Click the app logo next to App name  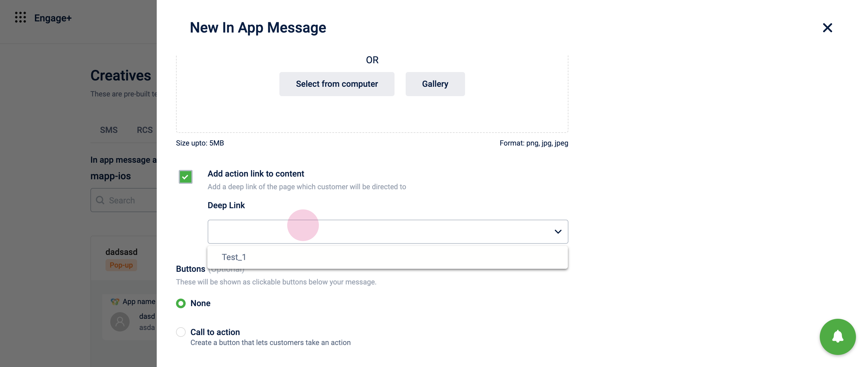115,302
